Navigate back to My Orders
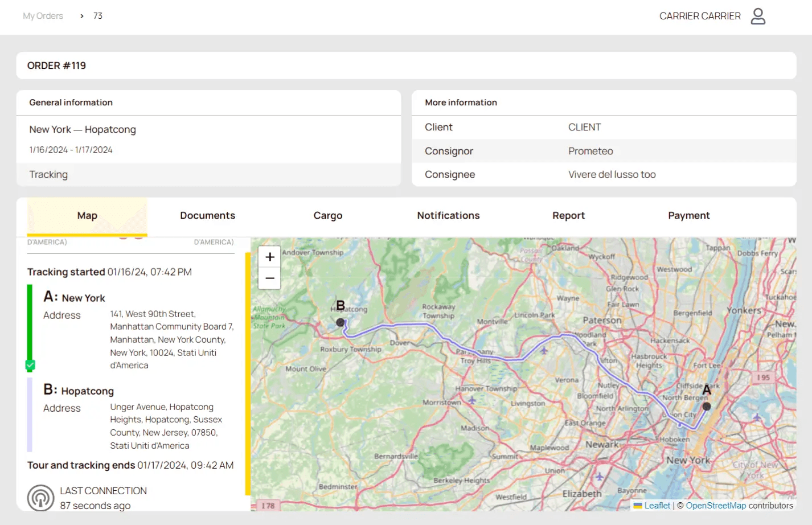Screen dimensions: 812x525 43,16
